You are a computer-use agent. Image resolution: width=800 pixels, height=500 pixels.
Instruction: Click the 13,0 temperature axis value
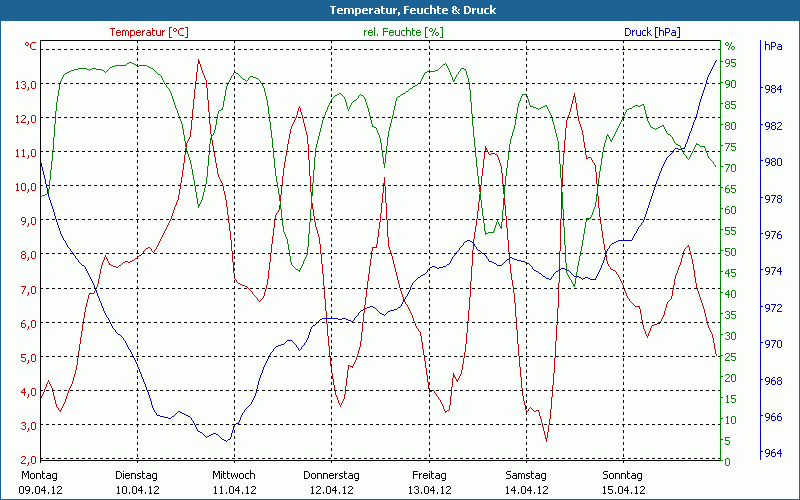pos(26,85)
